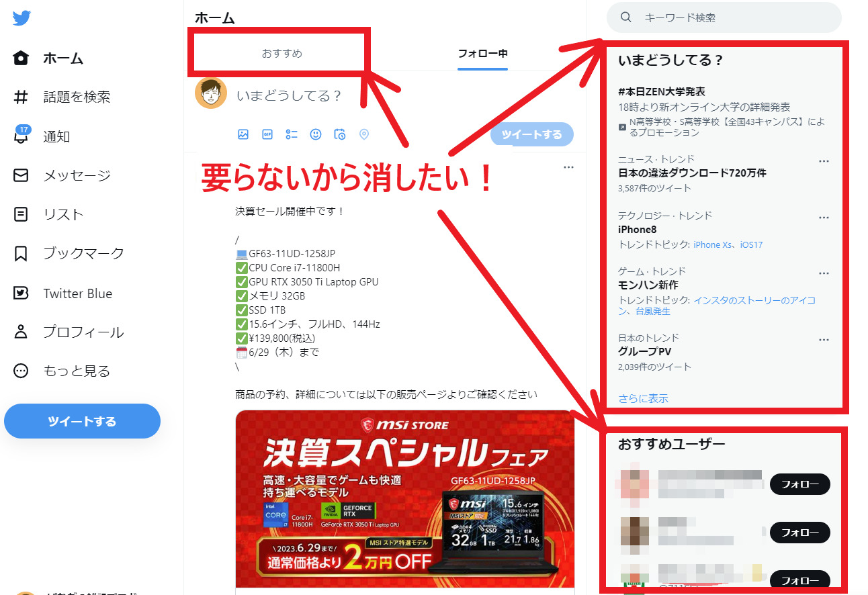Open the GIF picker icon
The height and width of the screenshot is (595, 868).
point(266,134)
